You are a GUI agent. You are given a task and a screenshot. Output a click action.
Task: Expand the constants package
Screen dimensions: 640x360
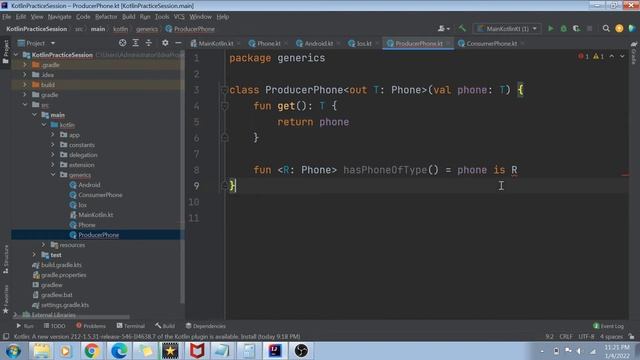53,145
